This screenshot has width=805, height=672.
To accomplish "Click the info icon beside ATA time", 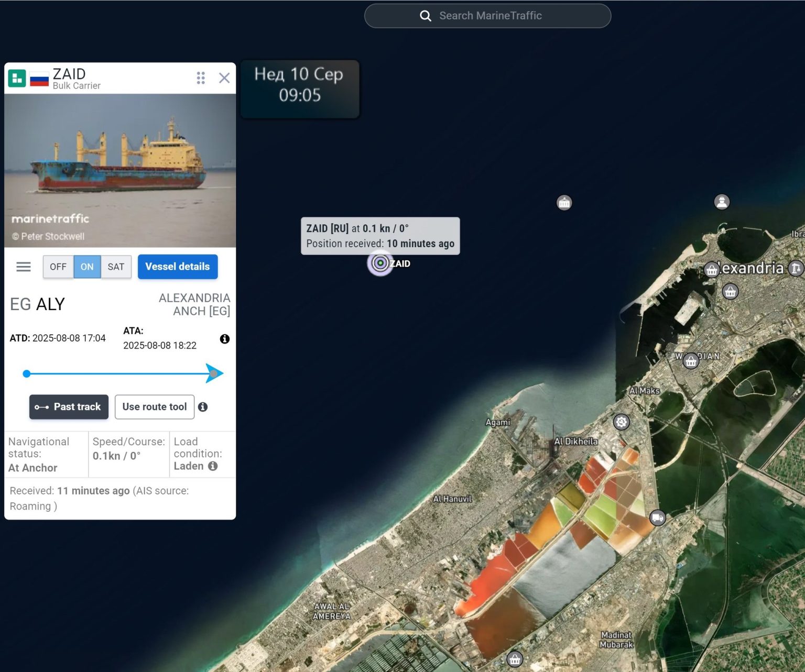I will pyautogui.click(x=225, y=339).
